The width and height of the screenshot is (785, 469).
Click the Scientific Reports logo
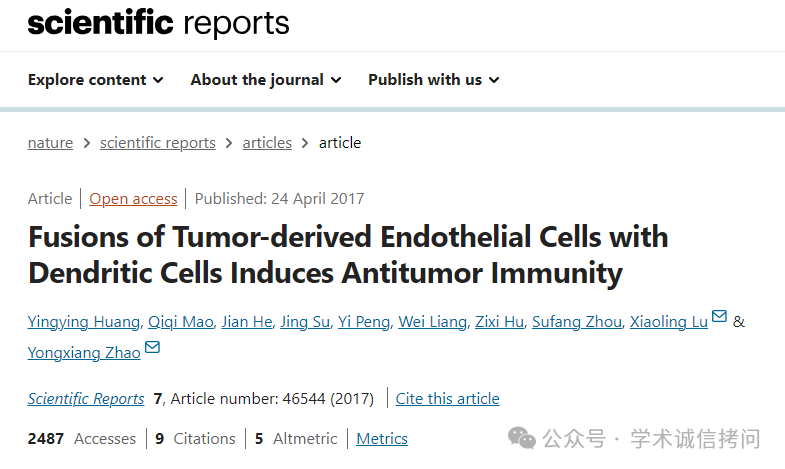coord(158,23)
